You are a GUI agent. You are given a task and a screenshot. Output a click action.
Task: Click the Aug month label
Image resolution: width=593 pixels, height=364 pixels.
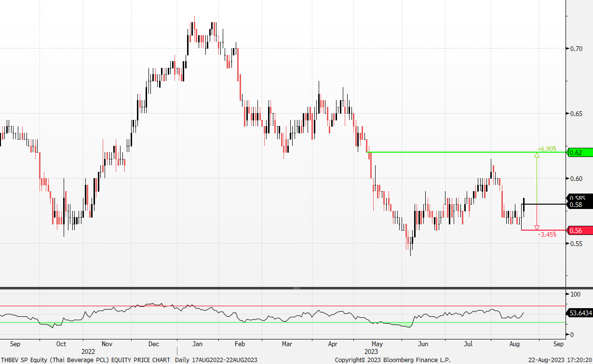click(x=514, y=344)
